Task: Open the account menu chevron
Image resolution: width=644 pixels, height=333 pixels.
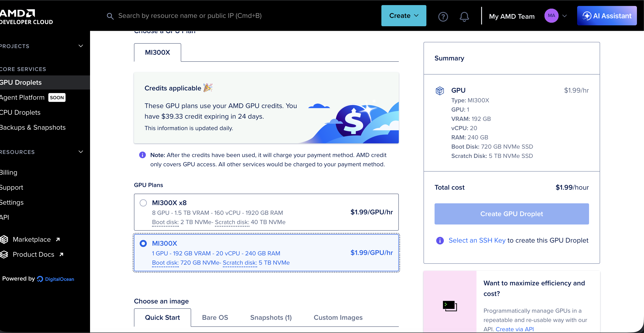Action: 565,16
